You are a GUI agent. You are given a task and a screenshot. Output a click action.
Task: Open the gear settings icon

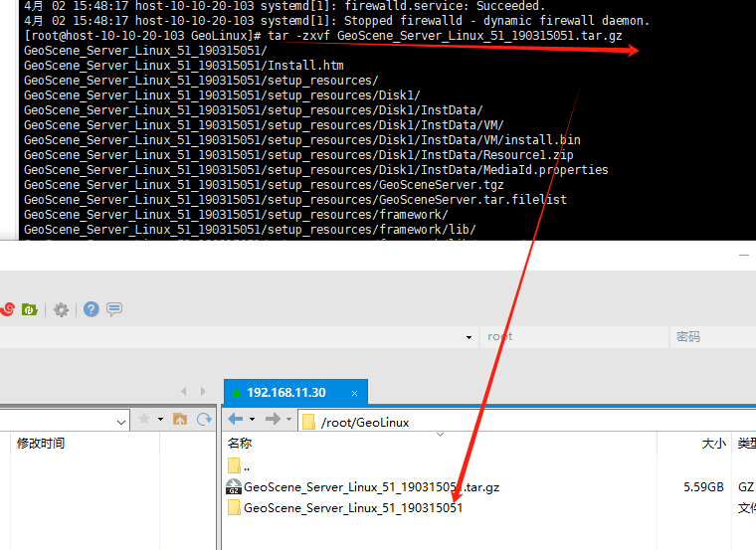(61, 309)
